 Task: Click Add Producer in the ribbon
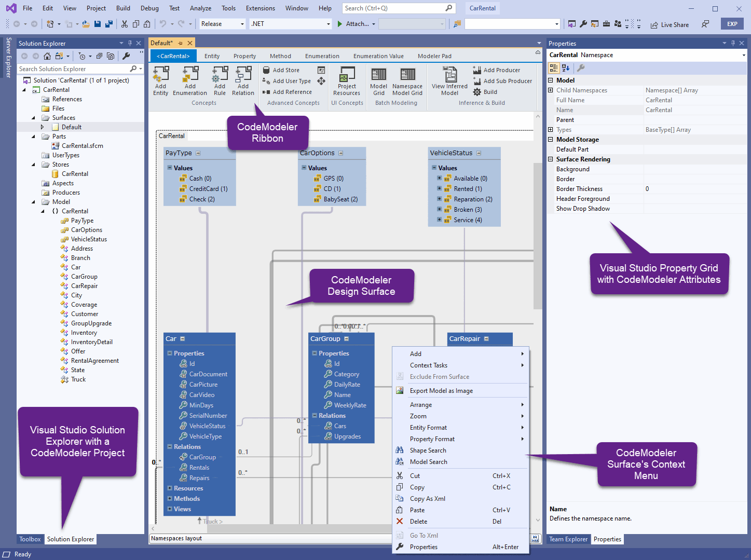coord(501,70)
